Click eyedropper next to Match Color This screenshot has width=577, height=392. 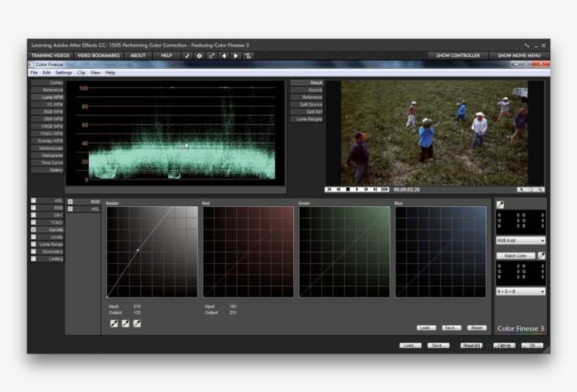tap(541, 255)
